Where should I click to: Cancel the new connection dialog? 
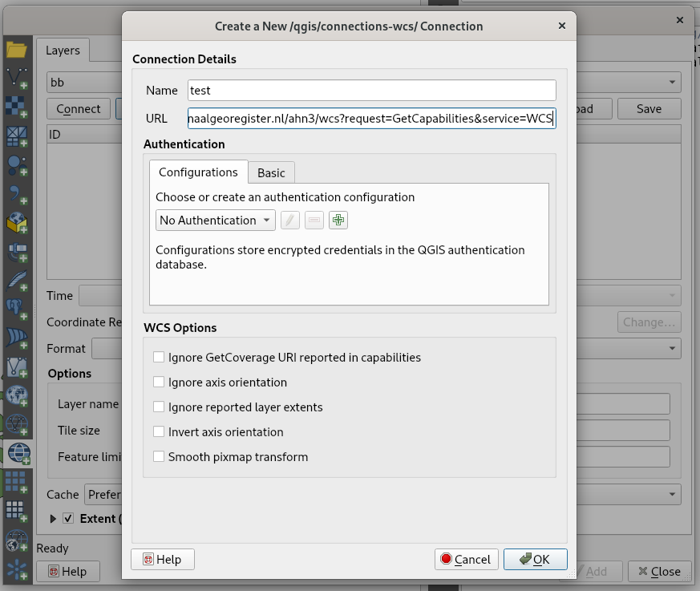pyautogui.click(x=466, y=559)
